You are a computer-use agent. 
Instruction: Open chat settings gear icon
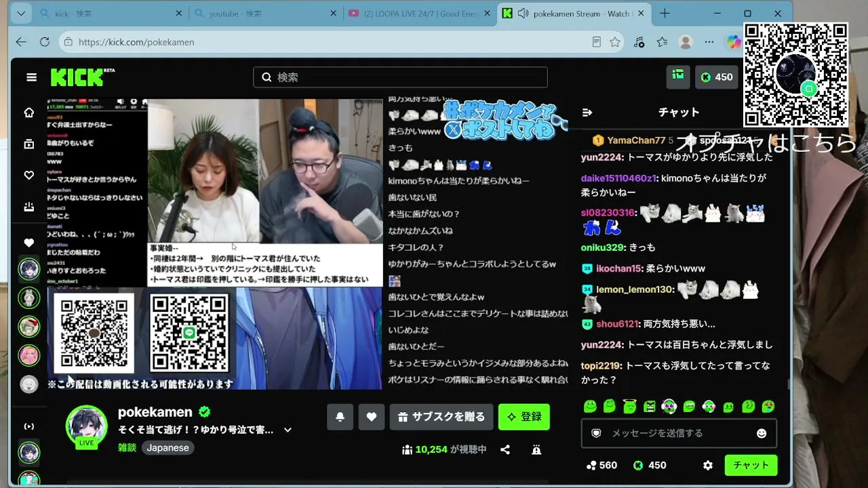pos(708,465)
